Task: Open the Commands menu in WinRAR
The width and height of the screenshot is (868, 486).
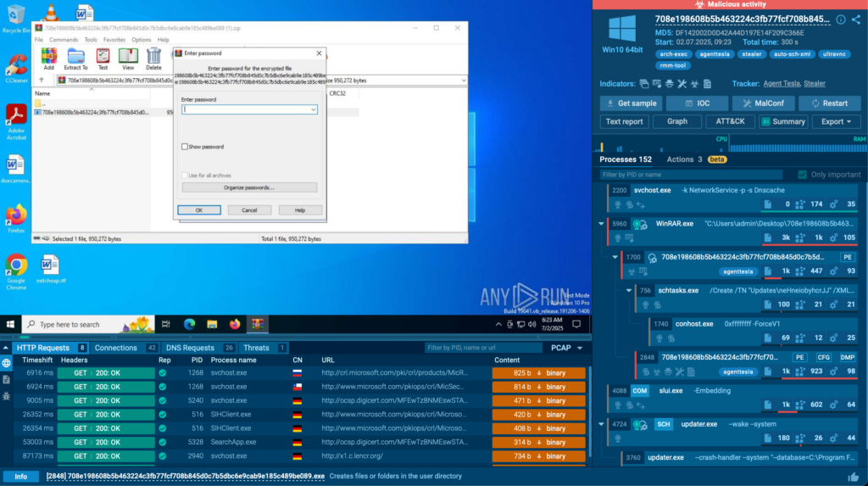Action: (x=64, y=40)
